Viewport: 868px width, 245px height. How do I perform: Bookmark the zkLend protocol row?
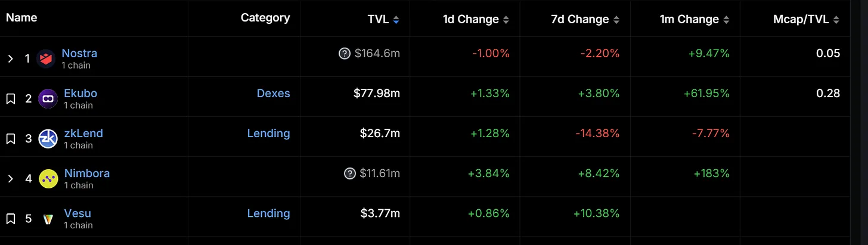[x=10, y=139]
